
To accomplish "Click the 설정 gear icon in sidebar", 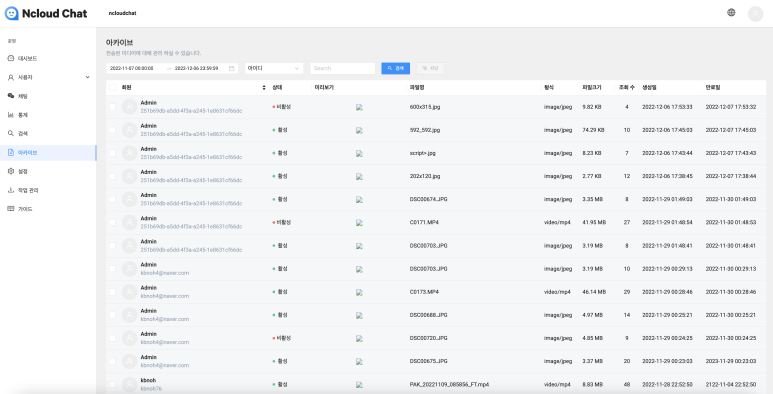I will 11,171.
